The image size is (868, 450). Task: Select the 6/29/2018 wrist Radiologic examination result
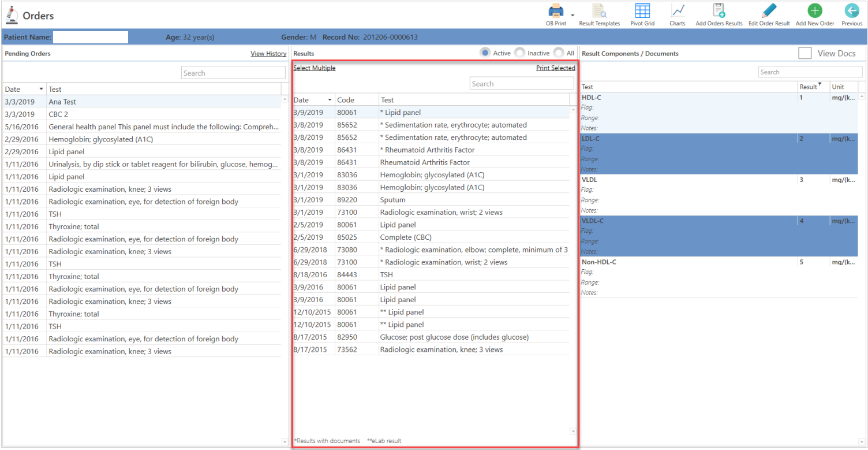pos(431,262)
